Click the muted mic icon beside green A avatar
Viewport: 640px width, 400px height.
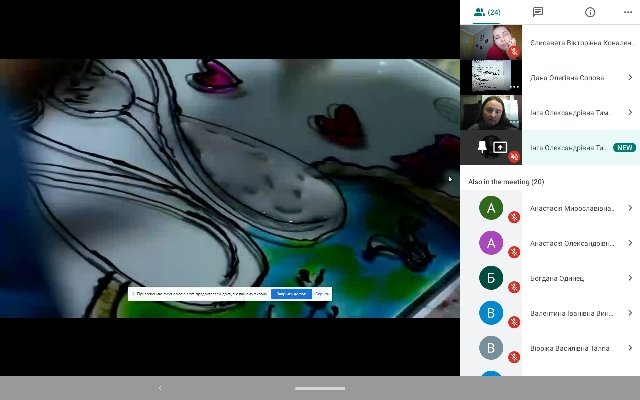(x=514, y=217)
